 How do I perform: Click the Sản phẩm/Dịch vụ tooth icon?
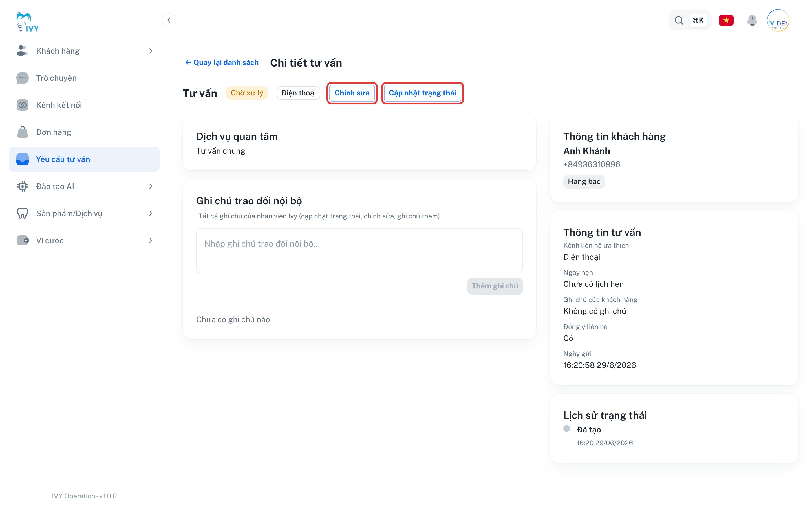pyautogui.click(x=22, y=213)
